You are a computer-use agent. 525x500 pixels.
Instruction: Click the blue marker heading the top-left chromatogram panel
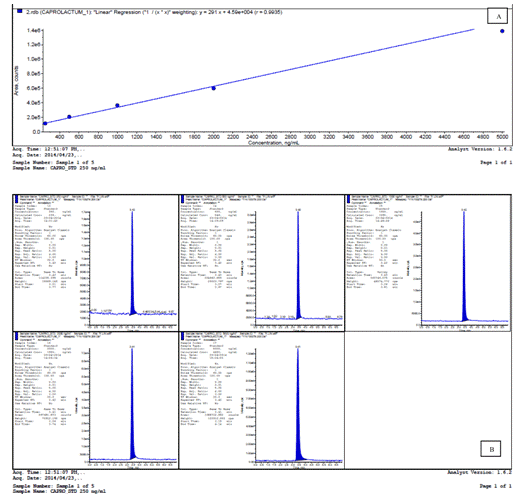tap(16, 199)
